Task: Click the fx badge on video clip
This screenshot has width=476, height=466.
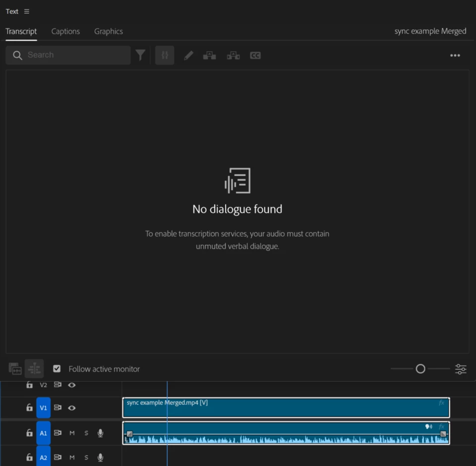Action: click(x=442, y=403)
